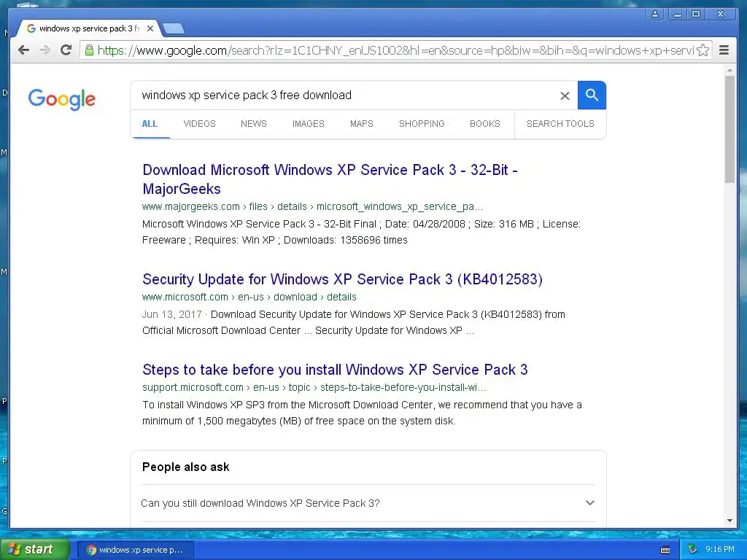
Task: Clear the search box with the X icon
Action: 565,96
